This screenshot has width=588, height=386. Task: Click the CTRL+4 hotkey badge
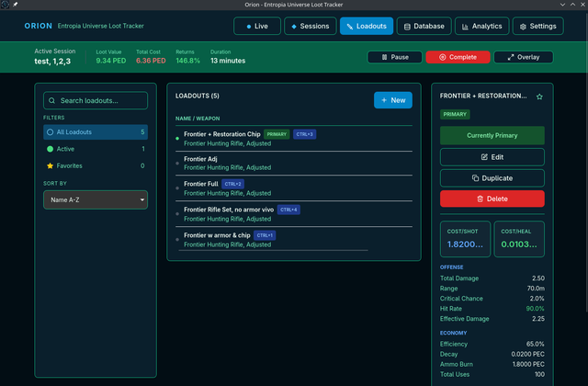[x=288, y=210]
